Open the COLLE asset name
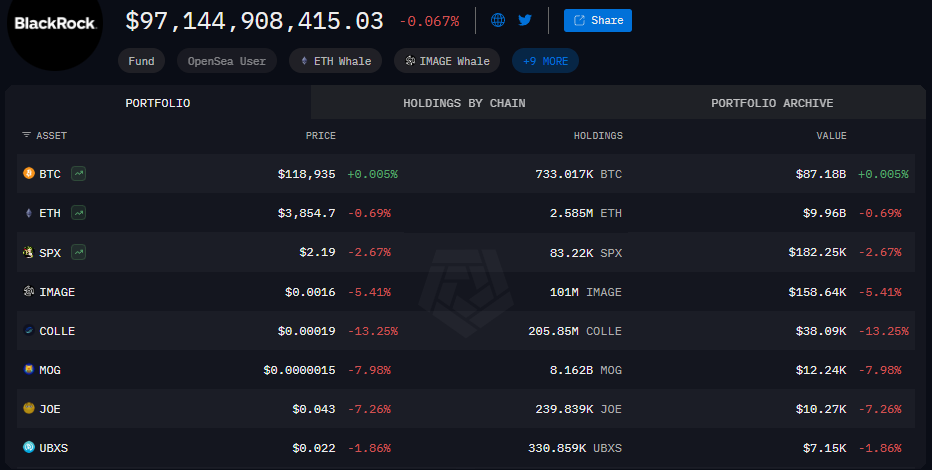This screenshot has height=470, width=932. click(x=57, y=331)
